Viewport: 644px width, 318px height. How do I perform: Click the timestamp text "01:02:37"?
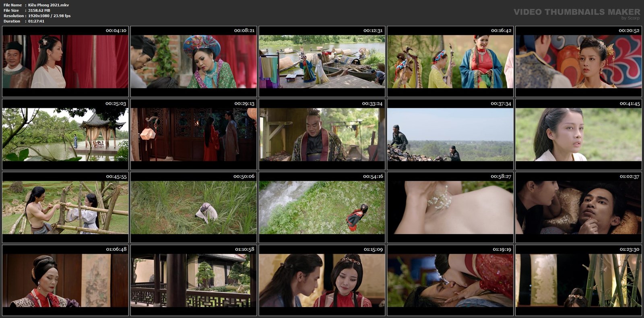tap(630, 176)
